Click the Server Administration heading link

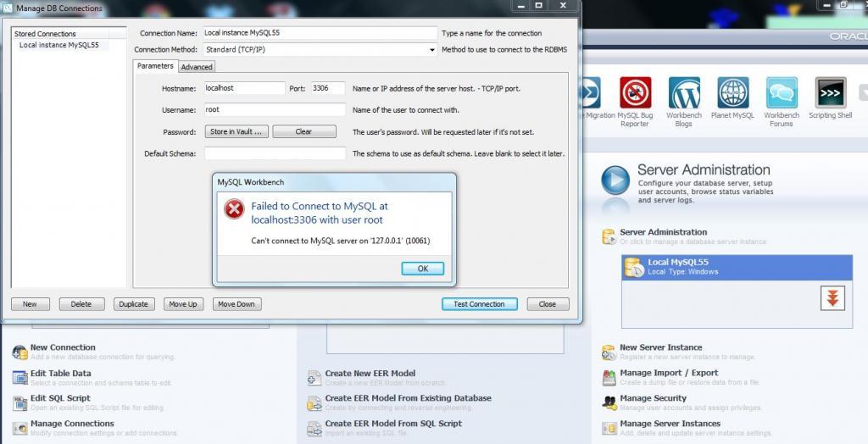click(x=664, y=232)
